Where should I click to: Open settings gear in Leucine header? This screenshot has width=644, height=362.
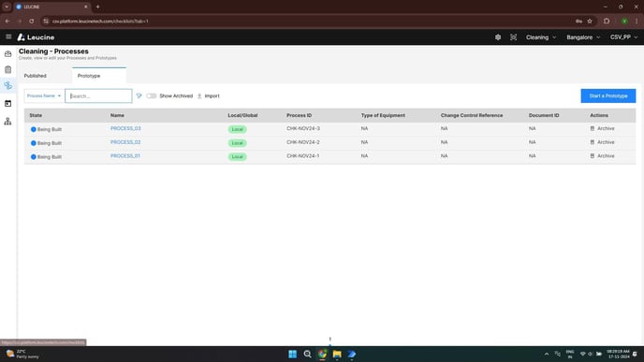coord(498,37)
